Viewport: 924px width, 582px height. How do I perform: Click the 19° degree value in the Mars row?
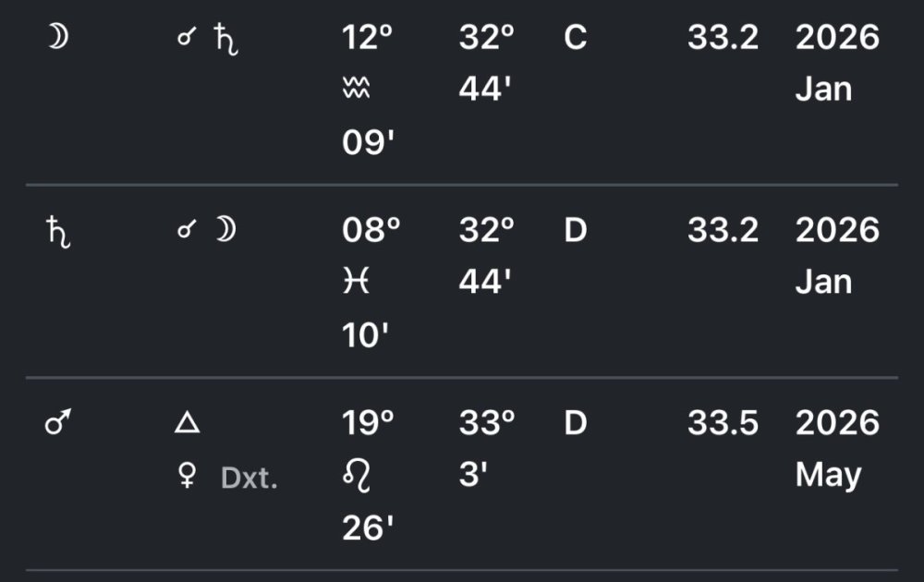[368, 423]
